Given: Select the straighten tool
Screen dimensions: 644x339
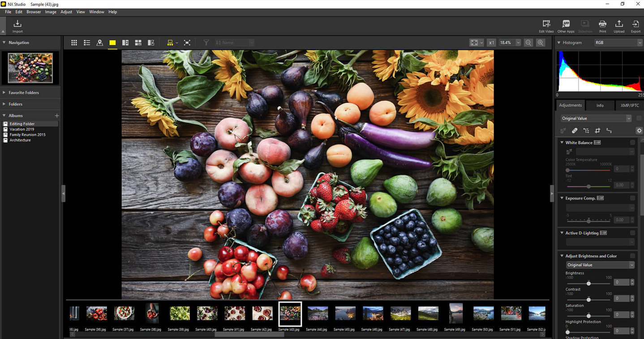Looking at the screenshot, I should pos(609,130).
